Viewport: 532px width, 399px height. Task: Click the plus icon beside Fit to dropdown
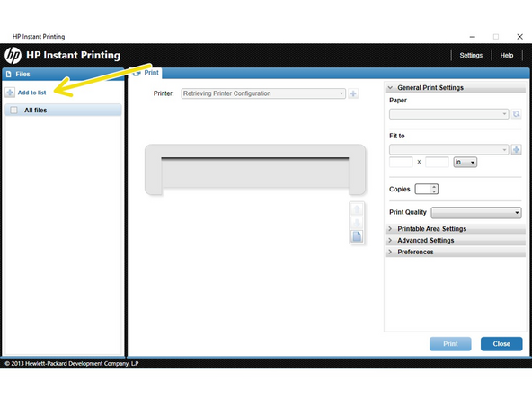(x=516, y=149)
